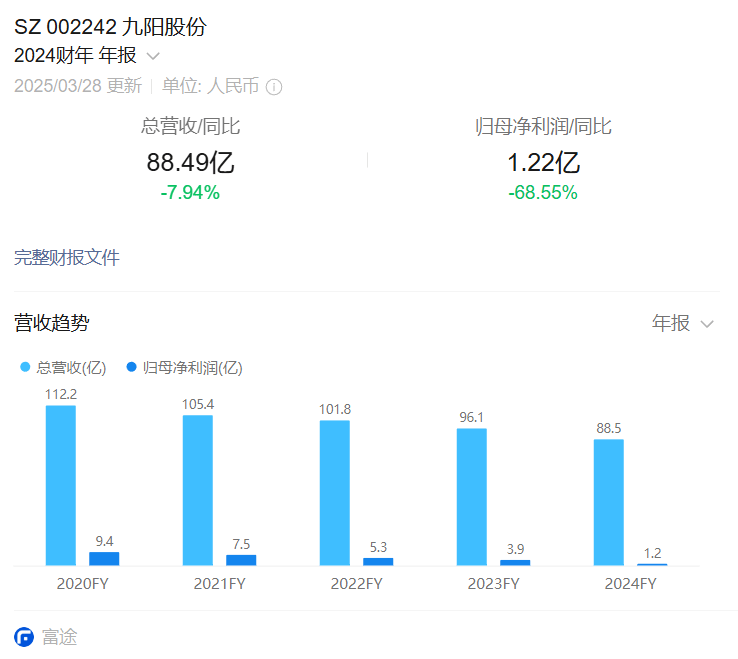738x659 pixels.
Task: Click the currency unit info icon
Action: pos(274,87)
